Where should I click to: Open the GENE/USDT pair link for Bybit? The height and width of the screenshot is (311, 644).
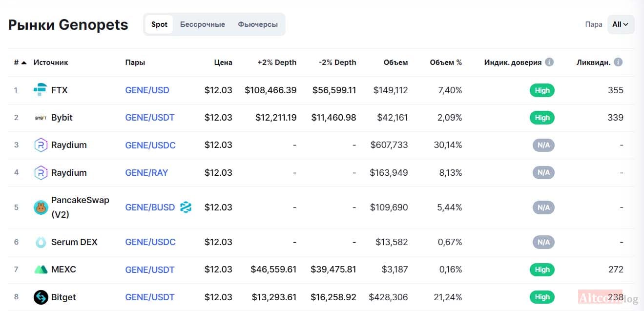(x=150, y=118)
